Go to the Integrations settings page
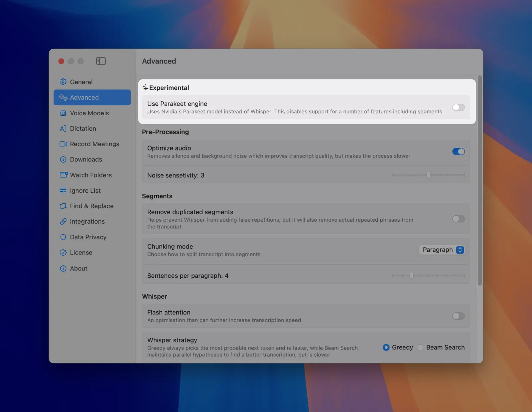Viewport: 532px width, 412px height. pos(92,221)
